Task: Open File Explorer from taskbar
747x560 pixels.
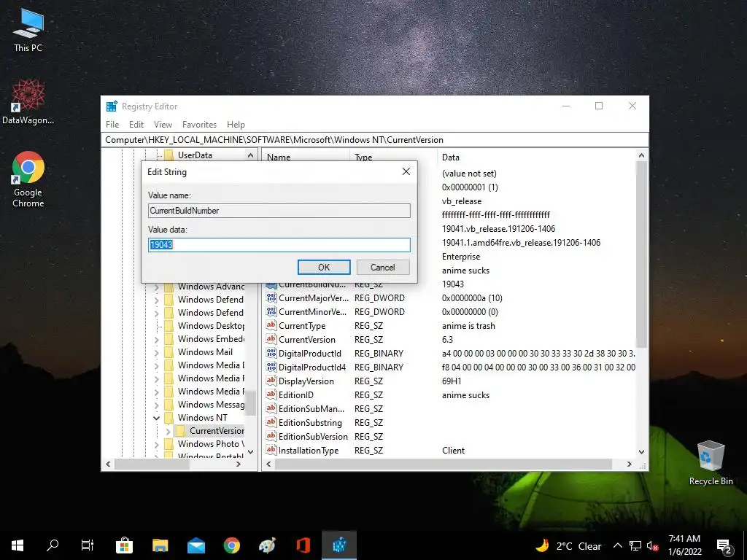Action: click(160, 545)
